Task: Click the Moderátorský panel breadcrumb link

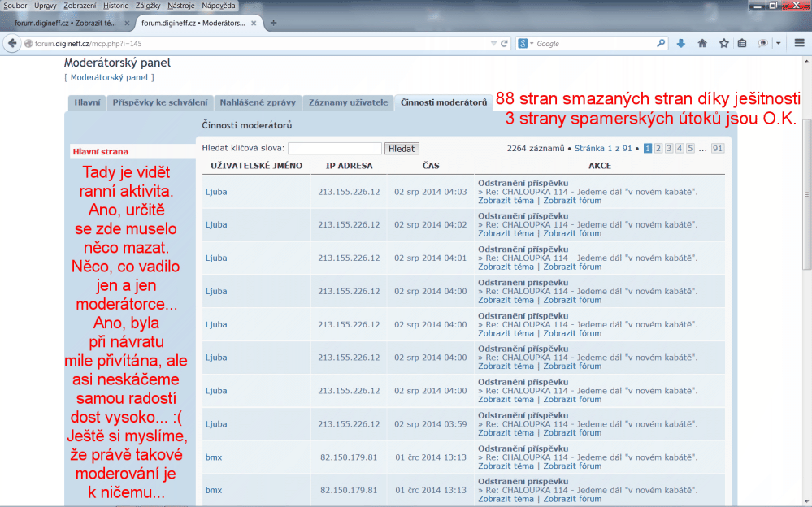Action: tap(109, 77)
